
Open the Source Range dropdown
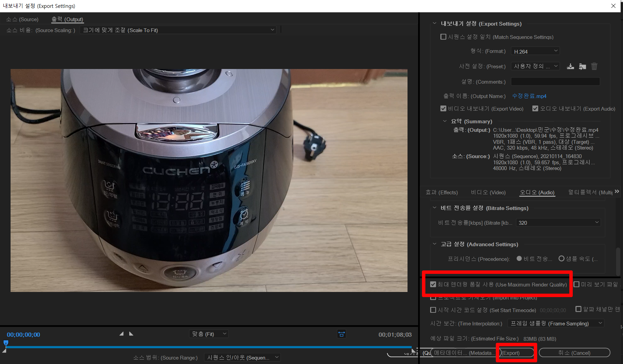[x=242, y=358]
